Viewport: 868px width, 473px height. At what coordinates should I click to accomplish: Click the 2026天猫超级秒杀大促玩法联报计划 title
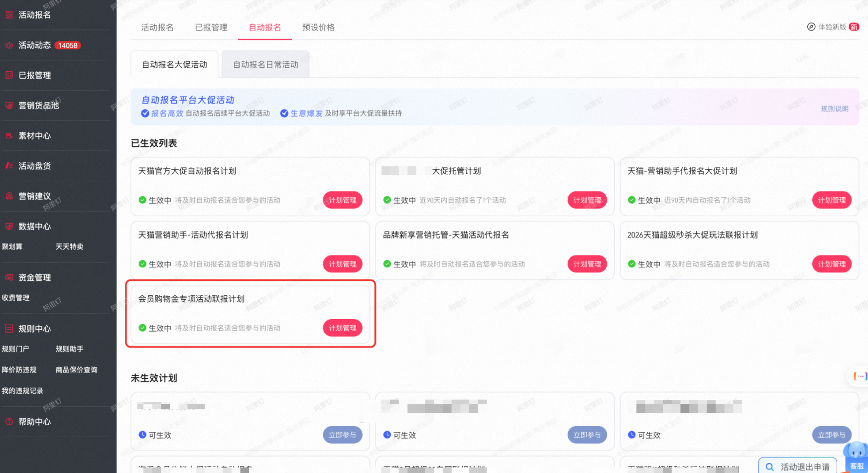click(x=692, y=235)
